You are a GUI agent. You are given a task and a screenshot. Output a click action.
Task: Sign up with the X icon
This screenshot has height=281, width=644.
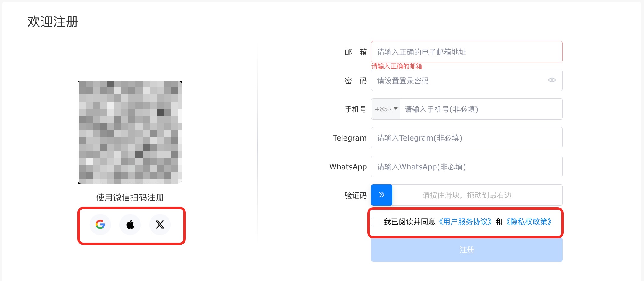click(160, 225)
